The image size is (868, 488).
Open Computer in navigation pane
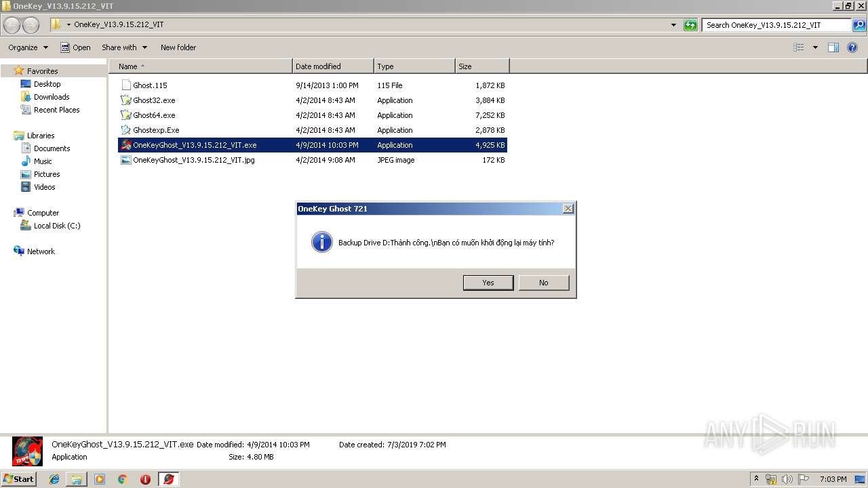(43, 213)
